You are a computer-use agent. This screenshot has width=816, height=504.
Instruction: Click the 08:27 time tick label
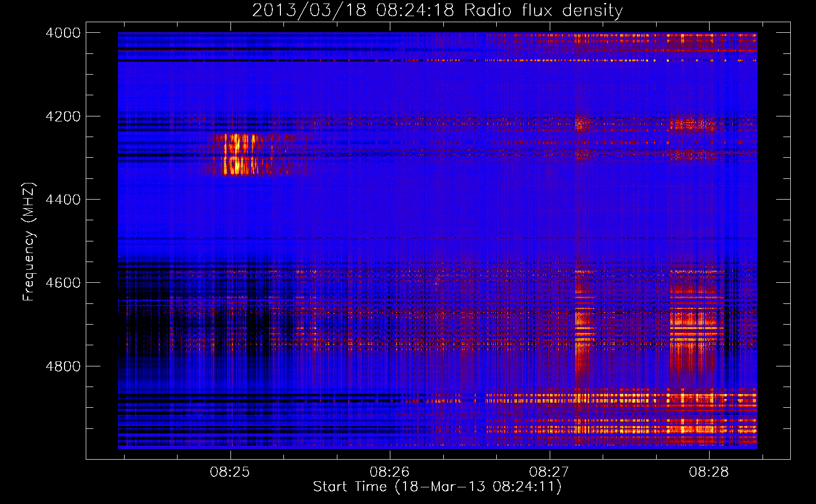pyautogui.click(x=549, y=472)
